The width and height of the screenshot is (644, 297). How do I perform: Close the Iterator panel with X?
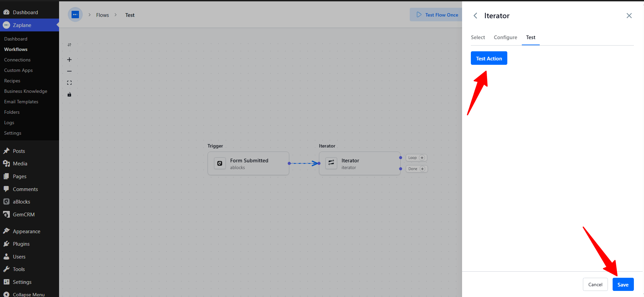tap(629, 16)
